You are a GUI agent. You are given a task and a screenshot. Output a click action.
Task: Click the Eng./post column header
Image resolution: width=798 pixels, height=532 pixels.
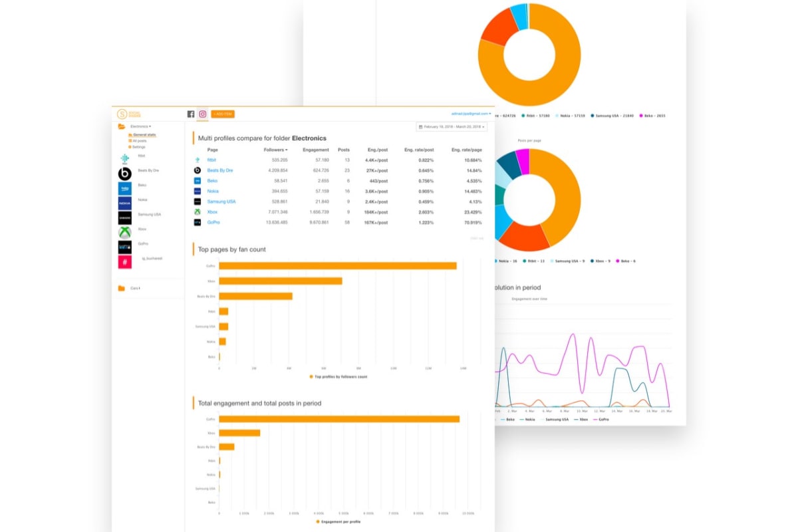pos(378,150)
